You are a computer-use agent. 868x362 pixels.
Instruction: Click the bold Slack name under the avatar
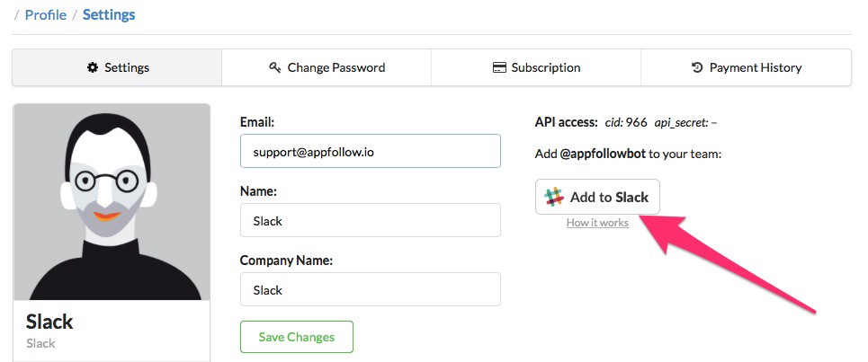pos(49,322)
